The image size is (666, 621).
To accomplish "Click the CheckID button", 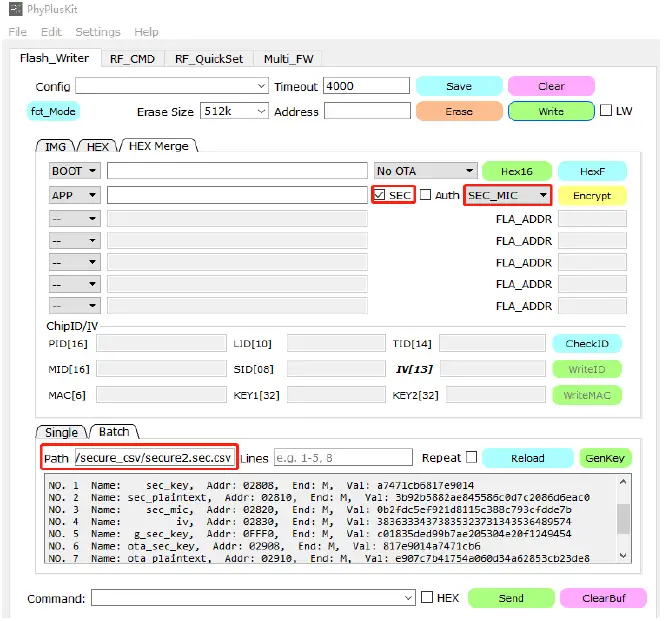I will click(587, 343).
